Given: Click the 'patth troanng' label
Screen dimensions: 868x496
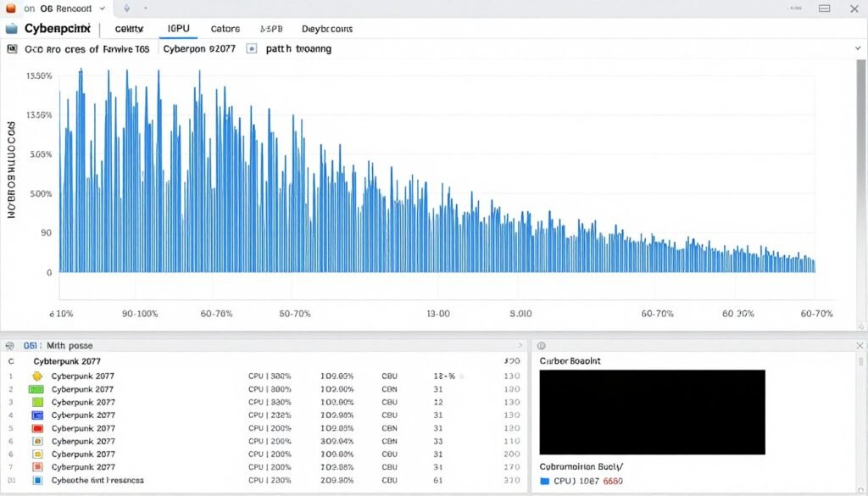Looking at the screenshot, I should 298,48.
